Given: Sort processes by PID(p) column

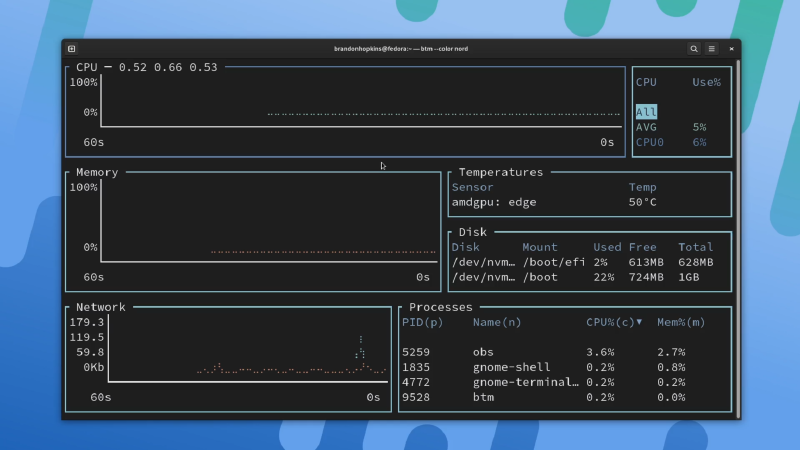Looking at the screenshot, I should [x=421, y=322].
